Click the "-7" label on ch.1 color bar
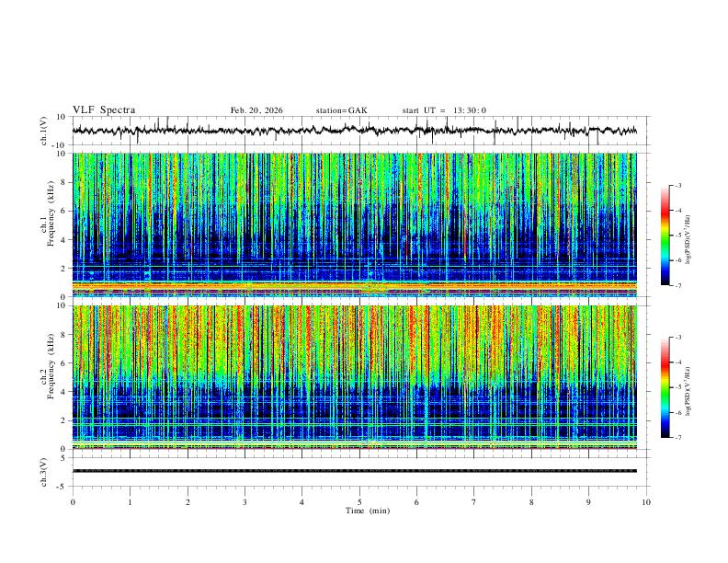728x563 pixels. (x=677, y=286)
